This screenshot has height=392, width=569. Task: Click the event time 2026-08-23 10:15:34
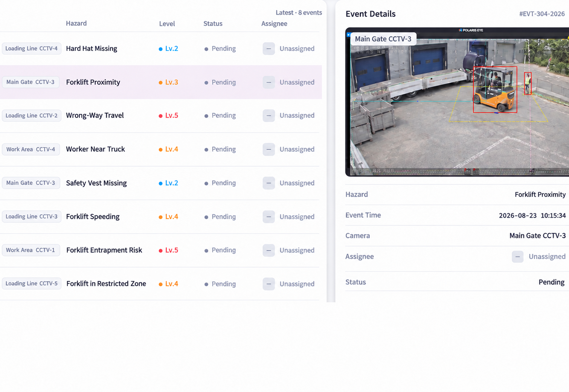(532, 215)
